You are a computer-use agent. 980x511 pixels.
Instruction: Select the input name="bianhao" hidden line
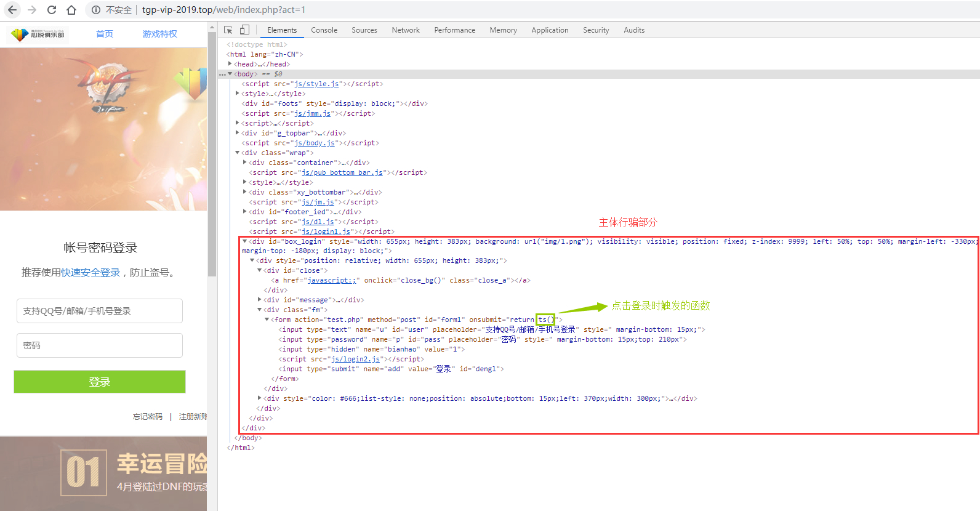click(371, 349)
